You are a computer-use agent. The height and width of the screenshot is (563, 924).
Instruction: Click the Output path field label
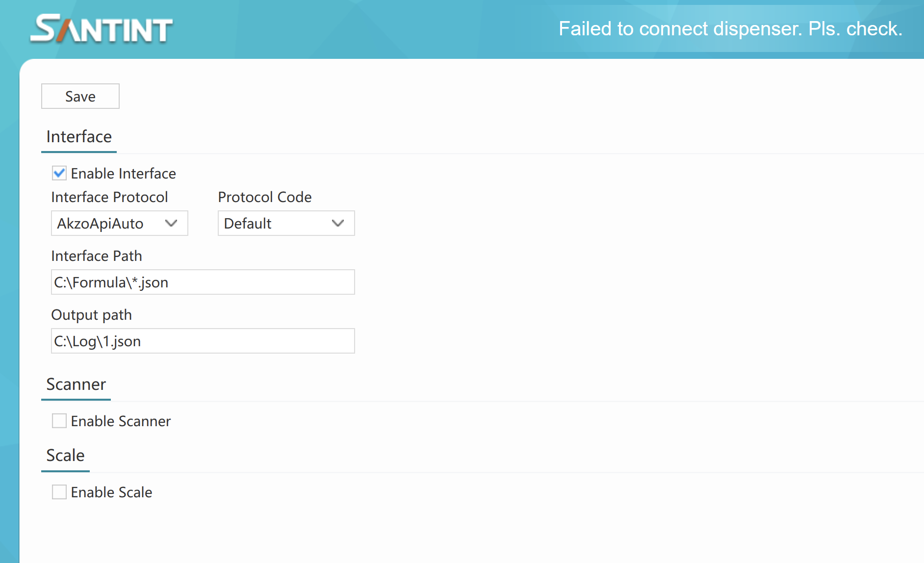[x=92, y=315]
